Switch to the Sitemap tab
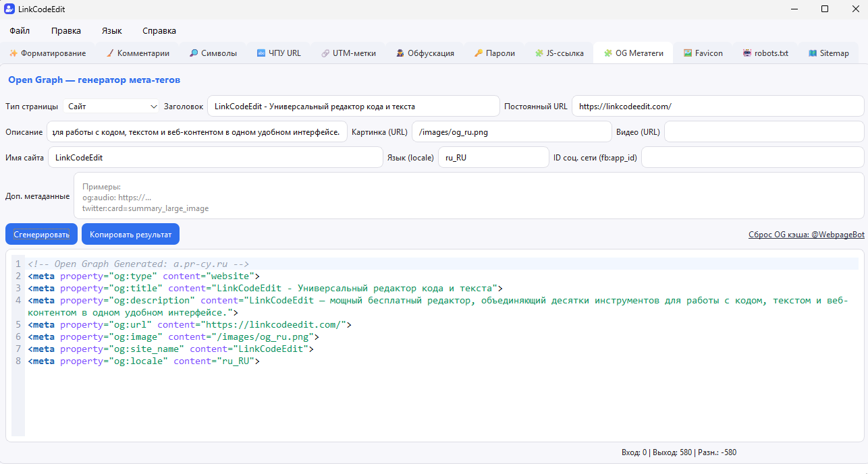 coord(829,53)
